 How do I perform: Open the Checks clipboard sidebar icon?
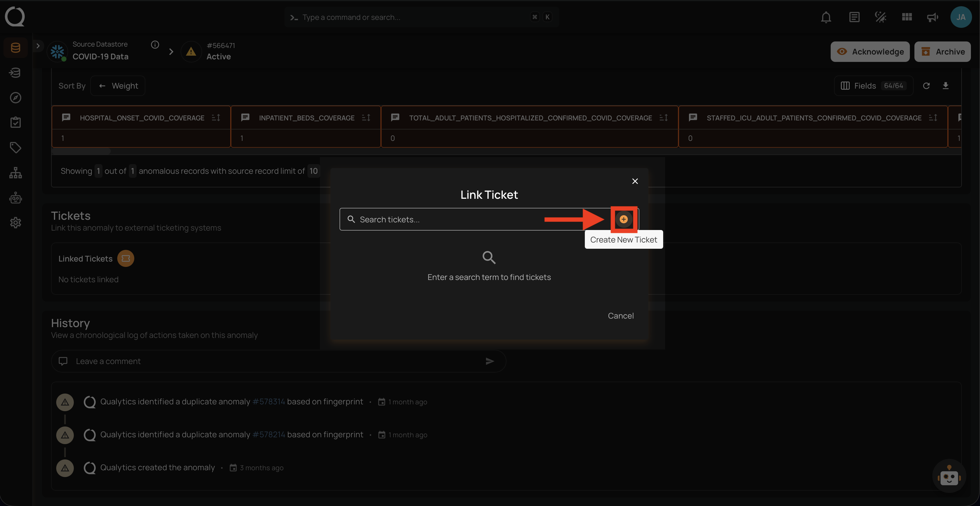pyautogui.click(x=16, y=122)
